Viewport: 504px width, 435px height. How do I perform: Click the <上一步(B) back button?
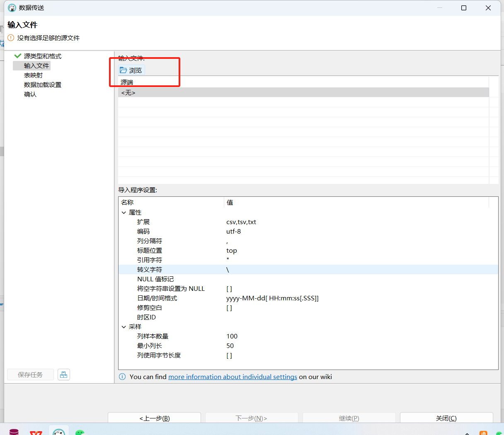[x=154, y=418]
